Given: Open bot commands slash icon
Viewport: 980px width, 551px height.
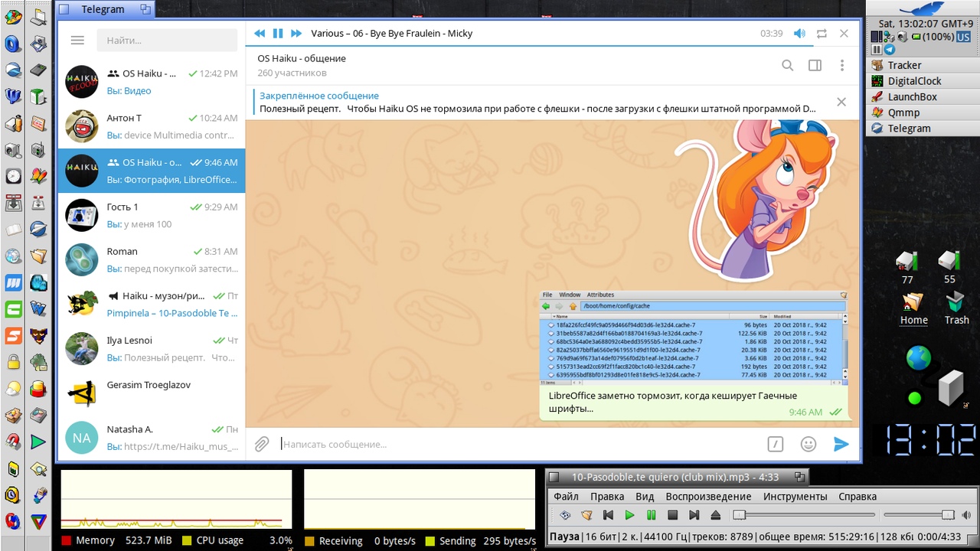Looking at the screenshot, I should [x=775, y=444].
